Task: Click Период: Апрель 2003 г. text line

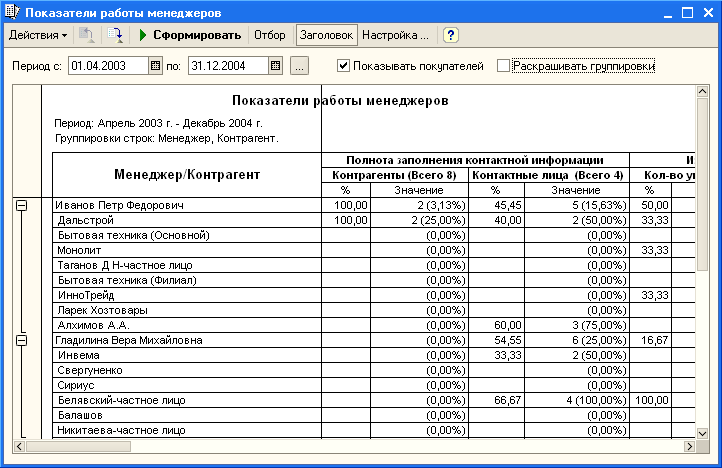Action: click(x=158, y=123)
